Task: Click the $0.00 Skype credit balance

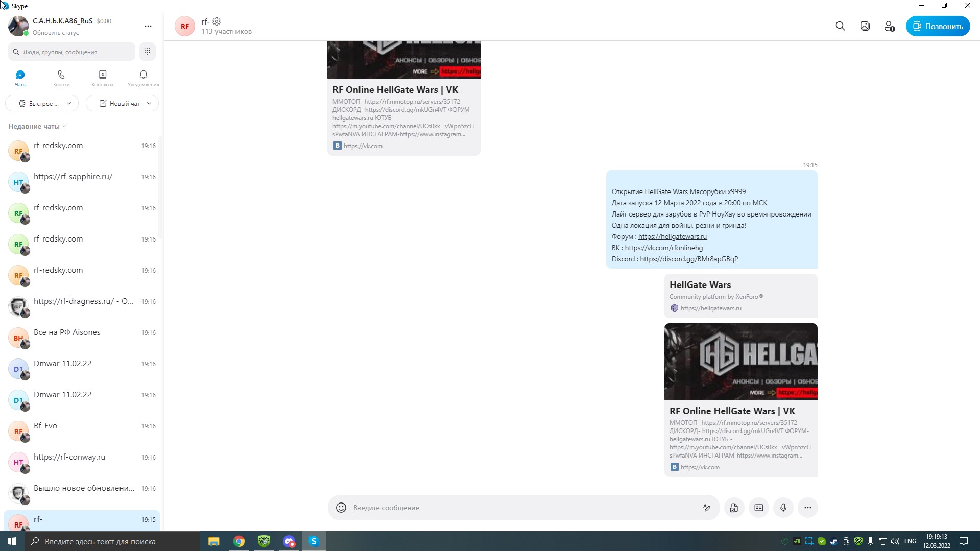Action: click(104, 21)
